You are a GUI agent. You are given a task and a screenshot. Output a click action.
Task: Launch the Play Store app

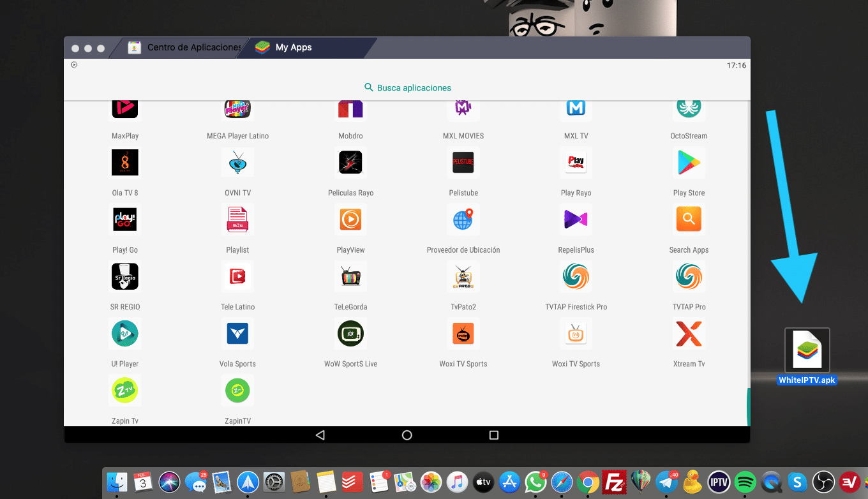tap(689, 163)
